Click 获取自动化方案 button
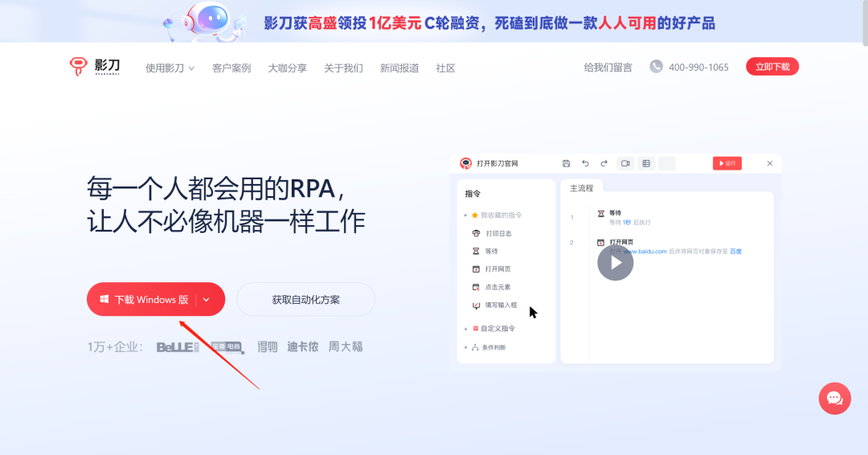The width and height of the screenshot is (868, 455). point(305,300)
